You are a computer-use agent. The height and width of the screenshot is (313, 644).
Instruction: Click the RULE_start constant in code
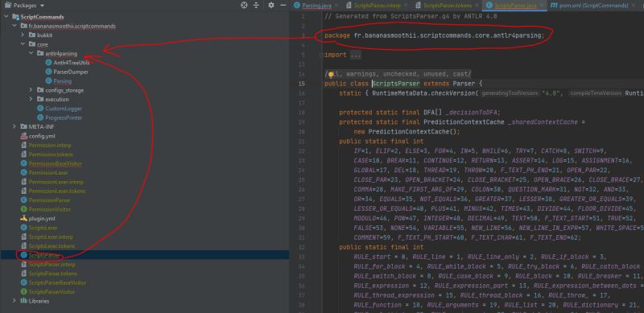[x=375, y=257]
